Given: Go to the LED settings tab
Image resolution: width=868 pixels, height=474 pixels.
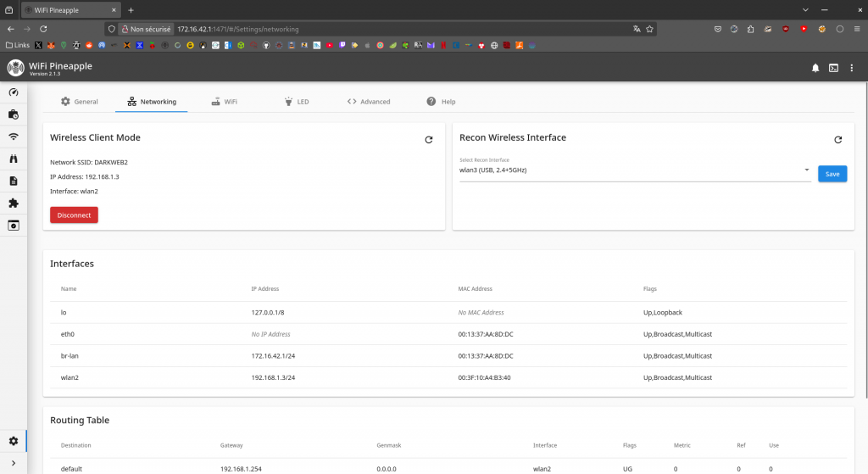Looking at the screenshot, I should (297, 102).
